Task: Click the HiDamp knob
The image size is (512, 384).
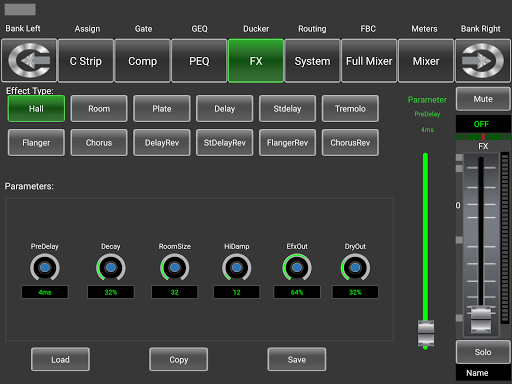Action: click(x=237, y=267)
